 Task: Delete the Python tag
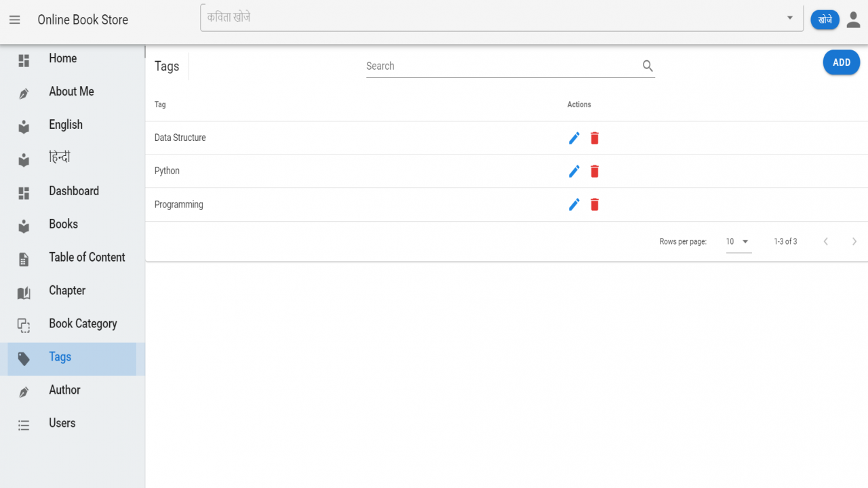pyautogui.click(x=595, y=171)
